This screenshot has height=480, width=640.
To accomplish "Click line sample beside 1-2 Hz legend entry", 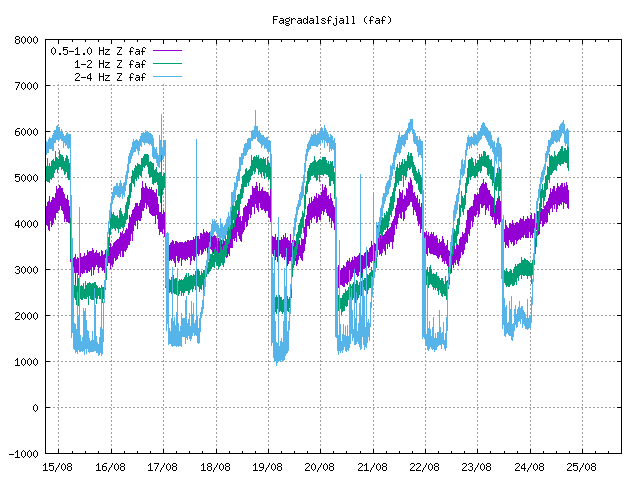I will [167, 63].
